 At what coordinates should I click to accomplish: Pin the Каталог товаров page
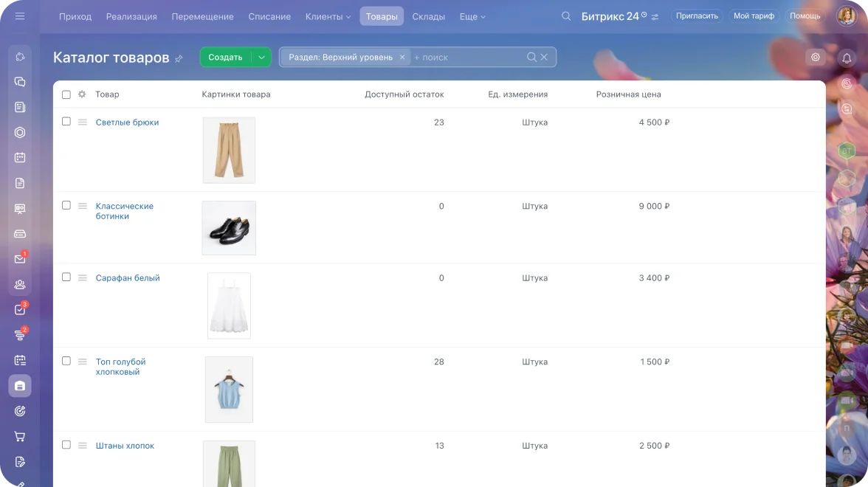click(x=179, y=59)
